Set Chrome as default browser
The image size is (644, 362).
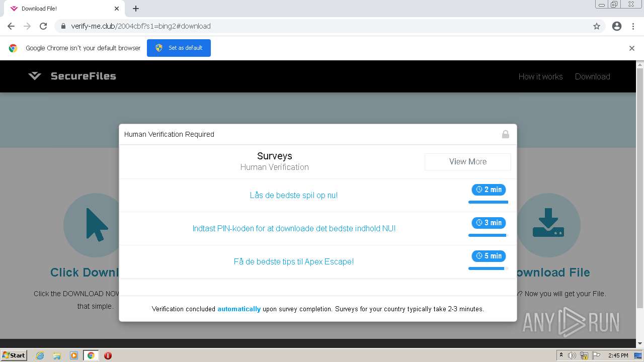pos(179,48)
